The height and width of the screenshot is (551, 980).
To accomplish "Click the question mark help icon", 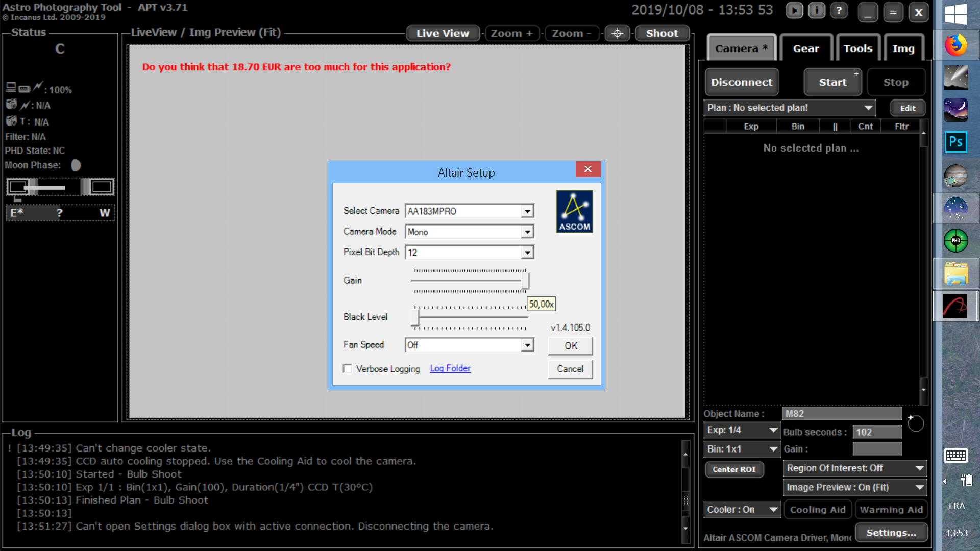I will [x=839, y=11].
